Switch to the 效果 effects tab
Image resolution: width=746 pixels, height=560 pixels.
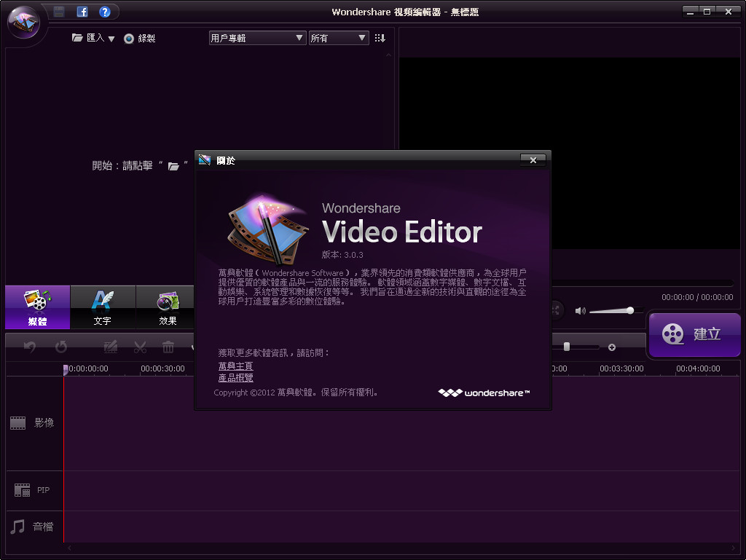(168, 307)
